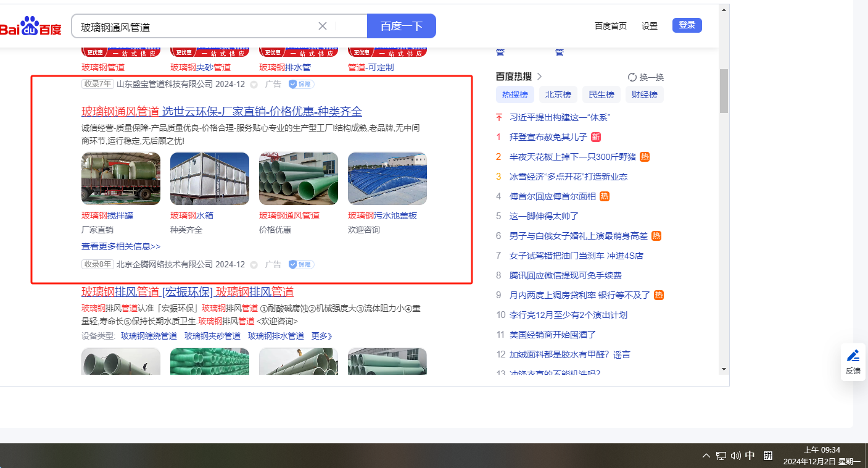
Task: Open the 选世云环保-厂家直销 ad title link
Action: (x=222, y=111)
